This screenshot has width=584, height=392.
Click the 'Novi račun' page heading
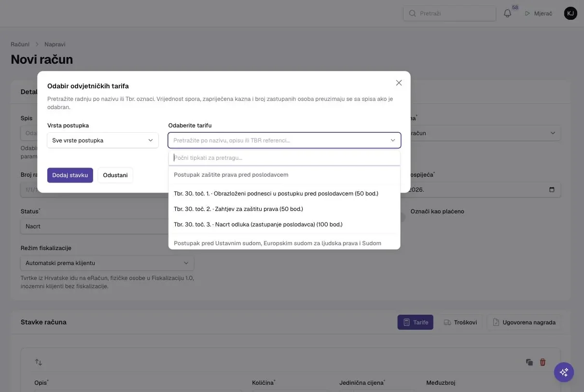42,59
